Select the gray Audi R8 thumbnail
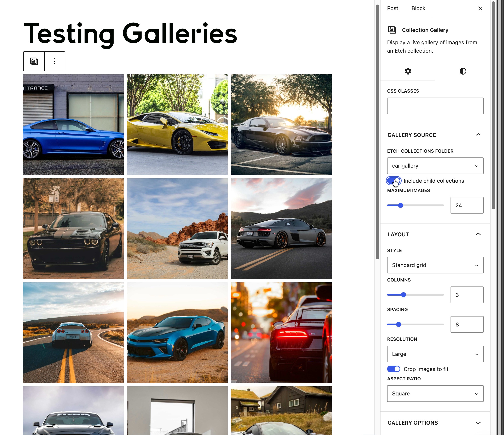The width and height of the screenshot is (504, 435). click(281, 229)
